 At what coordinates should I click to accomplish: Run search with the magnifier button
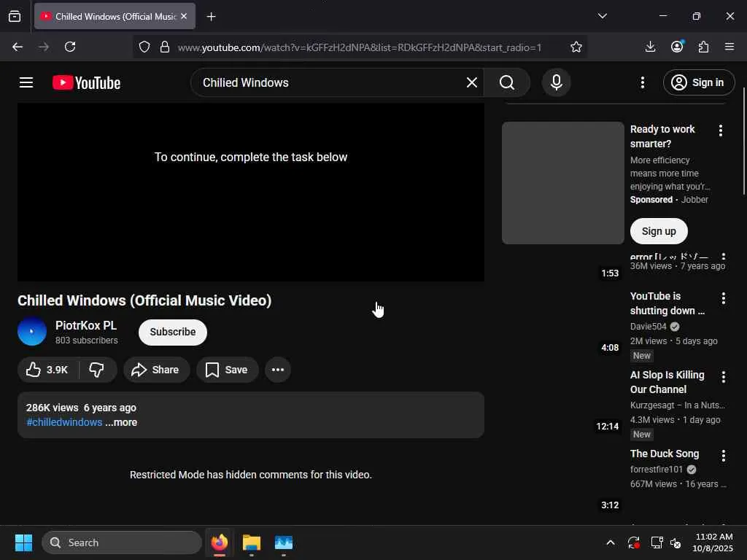coord(507,82)
